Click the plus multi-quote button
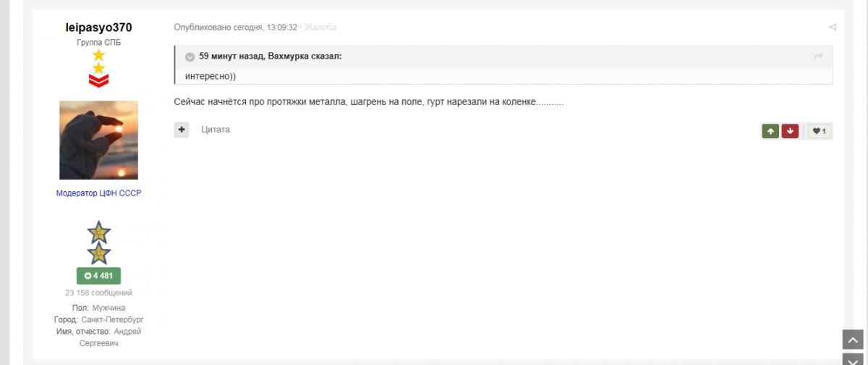 click(182, 130)
